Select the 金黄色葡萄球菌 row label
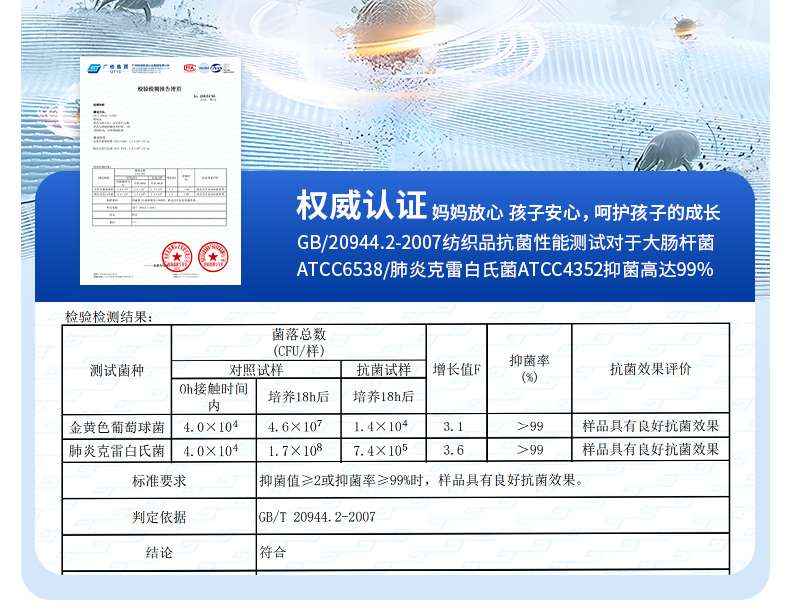The height and width of the screenshot is (612, 790). 117,425
